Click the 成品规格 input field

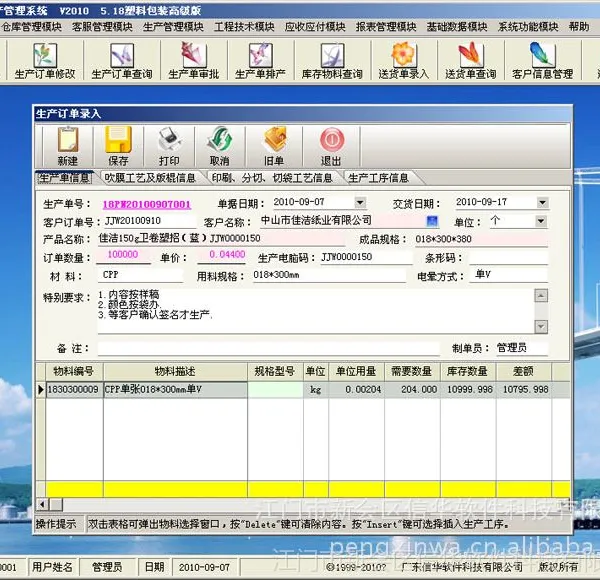(481, 240)
